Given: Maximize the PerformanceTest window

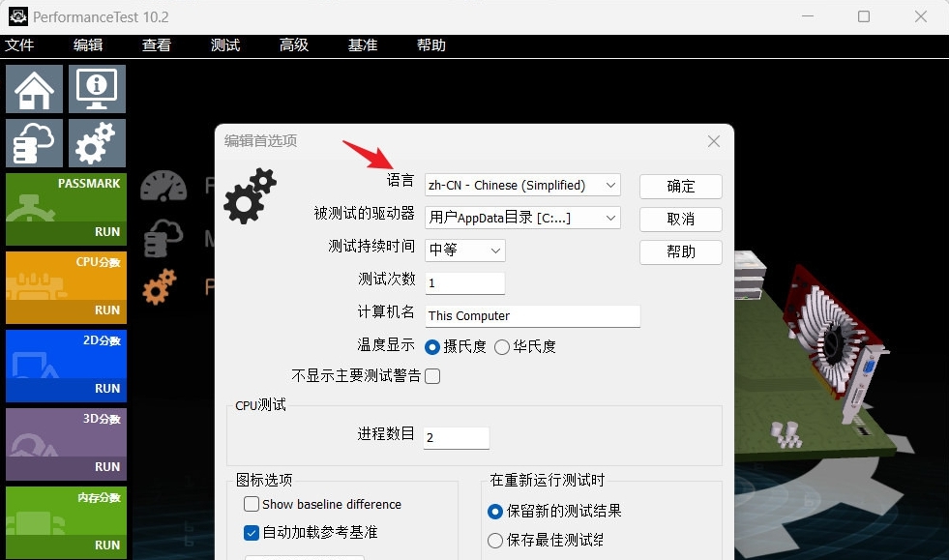Looking at the screenshot, I should [x=864, y=16].
